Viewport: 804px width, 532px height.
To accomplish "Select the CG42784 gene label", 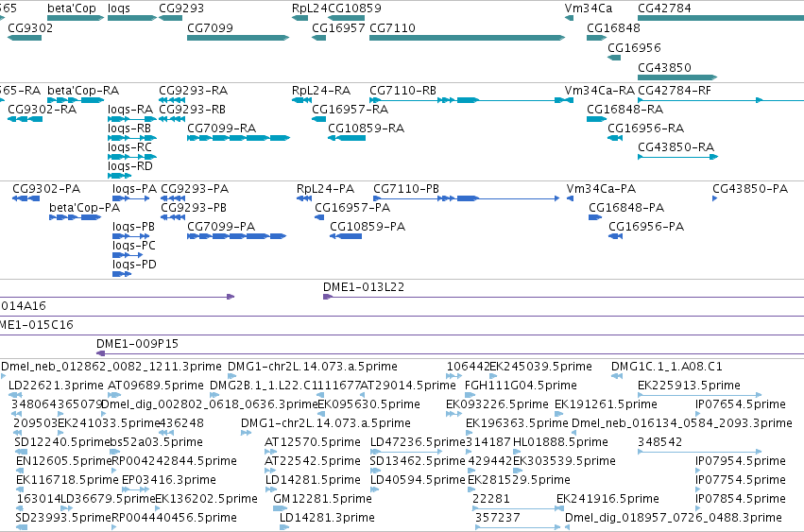I will coord(664,9).
